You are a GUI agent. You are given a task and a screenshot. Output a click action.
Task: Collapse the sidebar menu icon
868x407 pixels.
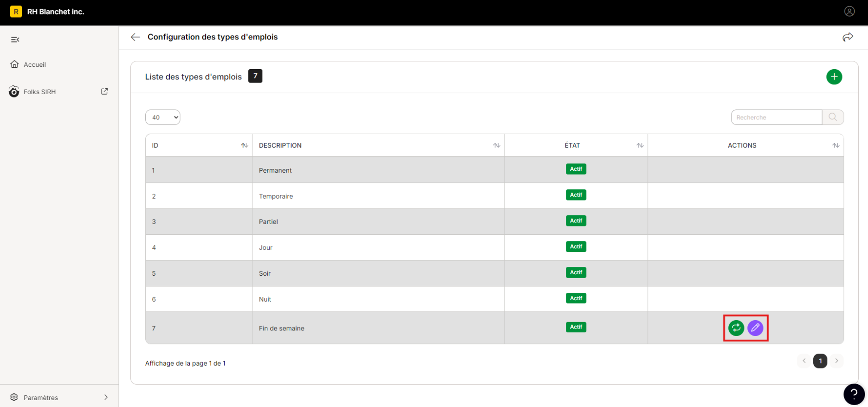[15, 39]
